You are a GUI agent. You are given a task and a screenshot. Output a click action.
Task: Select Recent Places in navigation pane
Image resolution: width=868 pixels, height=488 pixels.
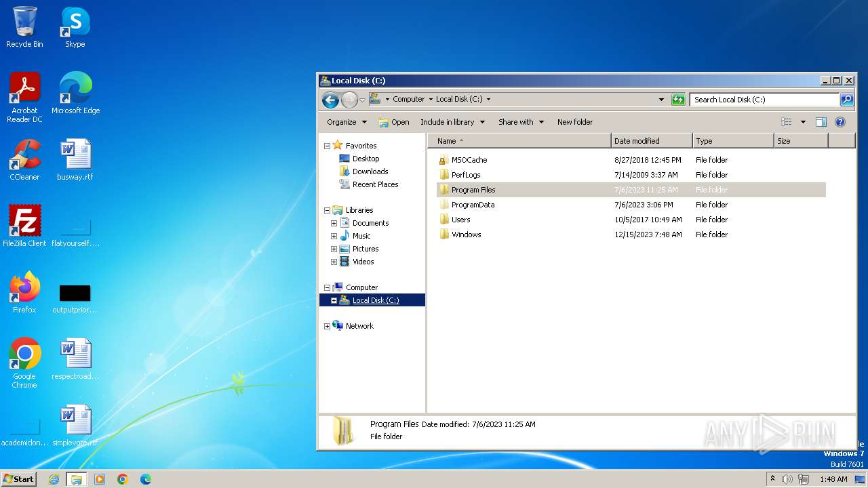(375, 184)
